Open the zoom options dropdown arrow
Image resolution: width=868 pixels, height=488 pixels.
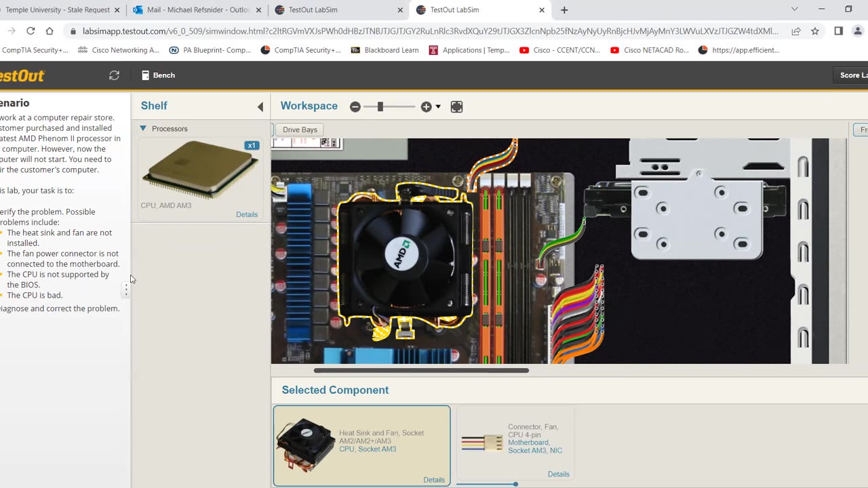pyautogui.click(x=438, y=106)
